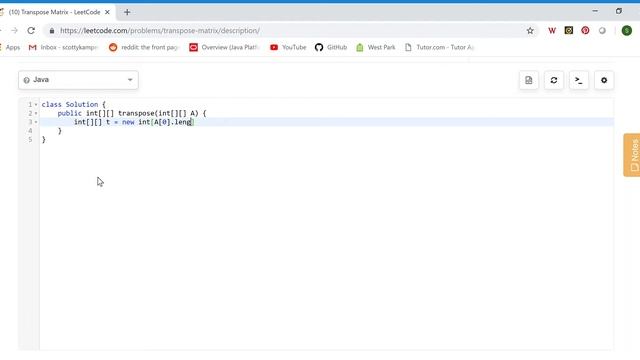Go forward in browser history
640x360 pixels.
[14, 31]
